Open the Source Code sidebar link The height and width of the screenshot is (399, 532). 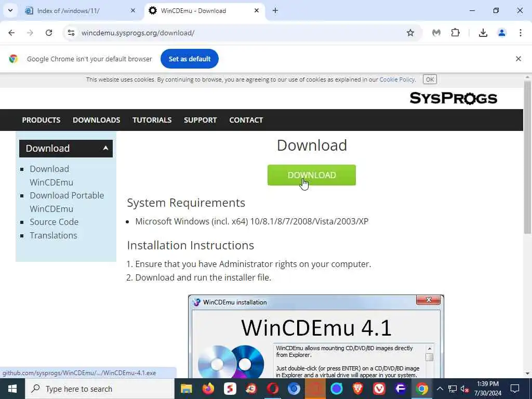[54, 222]
